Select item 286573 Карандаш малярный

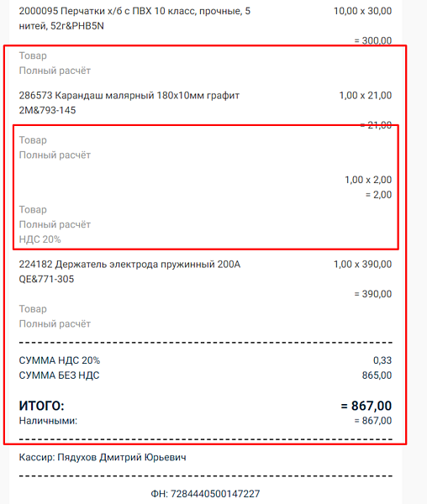(x=129, y=102)
